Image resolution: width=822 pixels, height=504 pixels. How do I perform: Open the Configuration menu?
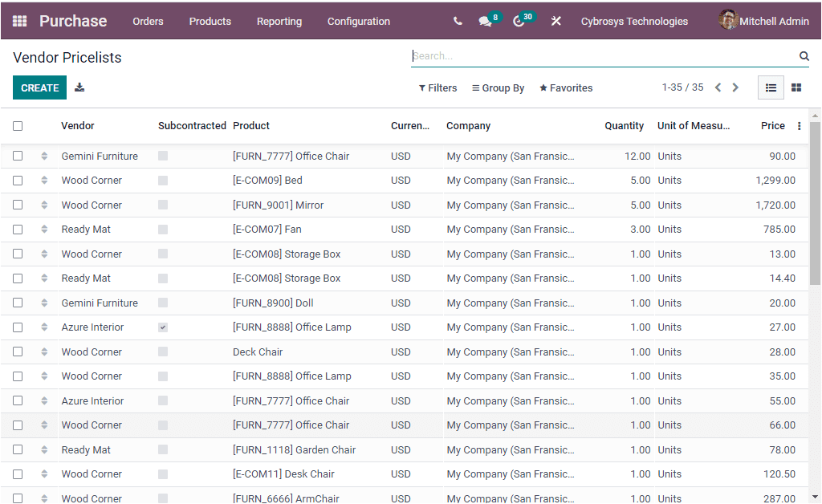coord(358,22)
